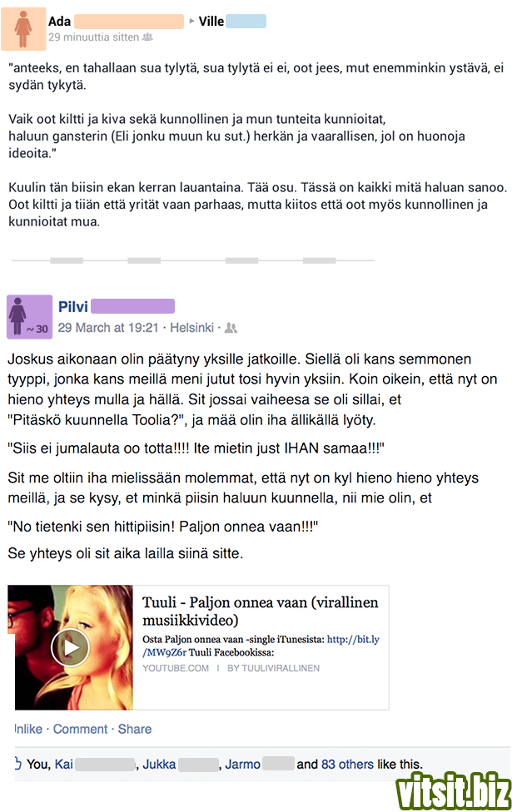Click the 29 minuuttia sitten timestamp
Image resolution: width=512 pixels, height=812 pixels.
[x=94, y=37]
